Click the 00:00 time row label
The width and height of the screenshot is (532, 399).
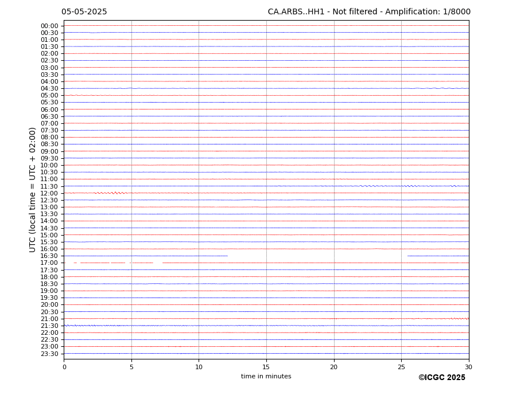click(49, 26)
